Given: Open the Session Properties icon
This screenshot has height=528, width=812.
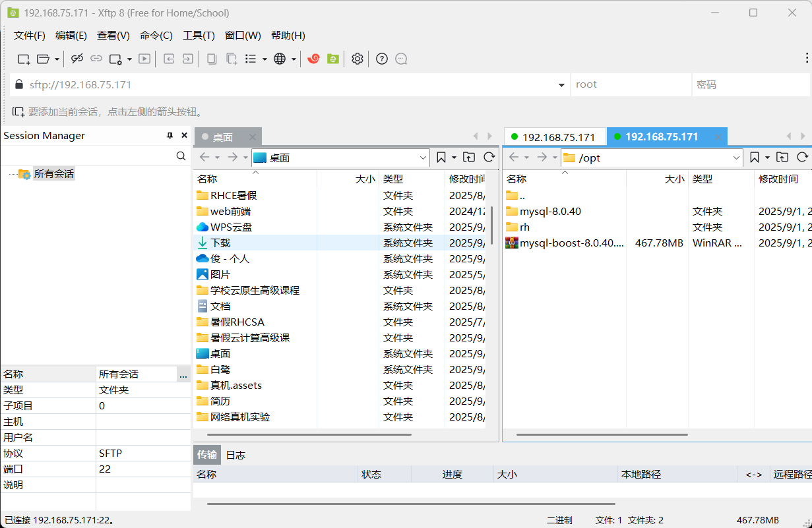Looking at the screenshot, I should [x=116, y=59].
